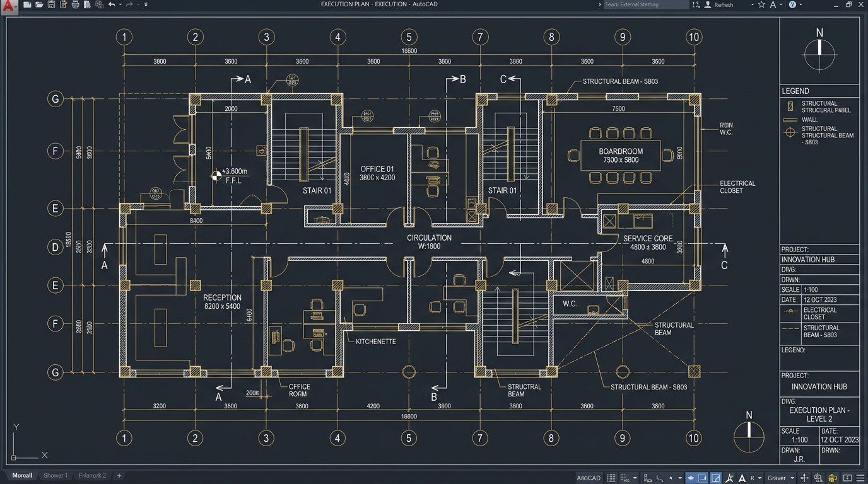Click the New drawing icon
Viewport: 868px width, 484px height.
pos(27,4)
